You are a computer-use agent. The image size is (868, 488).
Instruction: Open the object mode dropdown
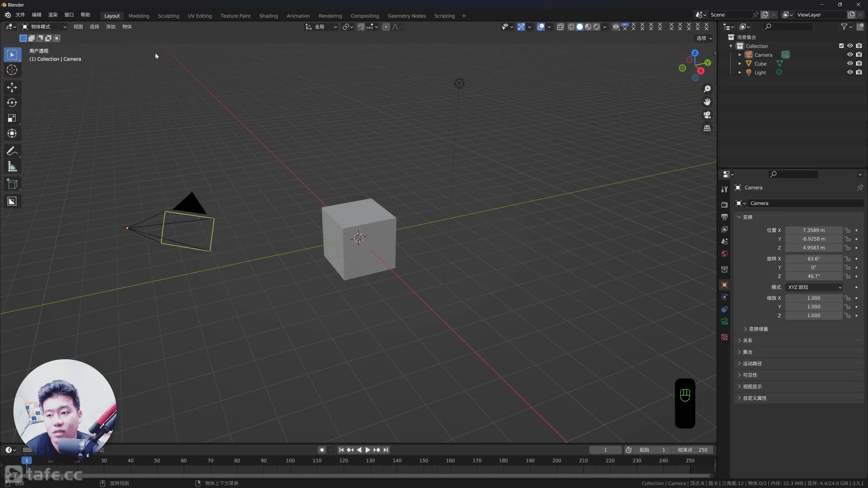coord(44,27)
